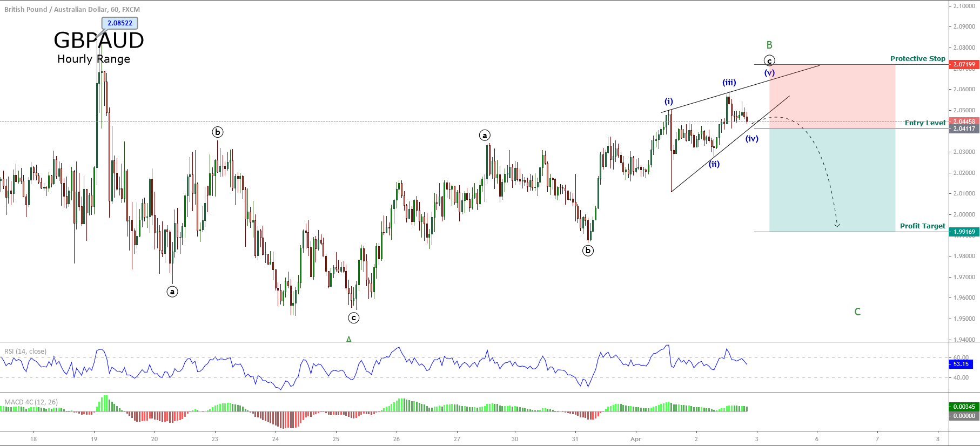Screen dimensions: 980x446
Task: Click the 2.04458 current price tag
Action: [x=964, y=121]
